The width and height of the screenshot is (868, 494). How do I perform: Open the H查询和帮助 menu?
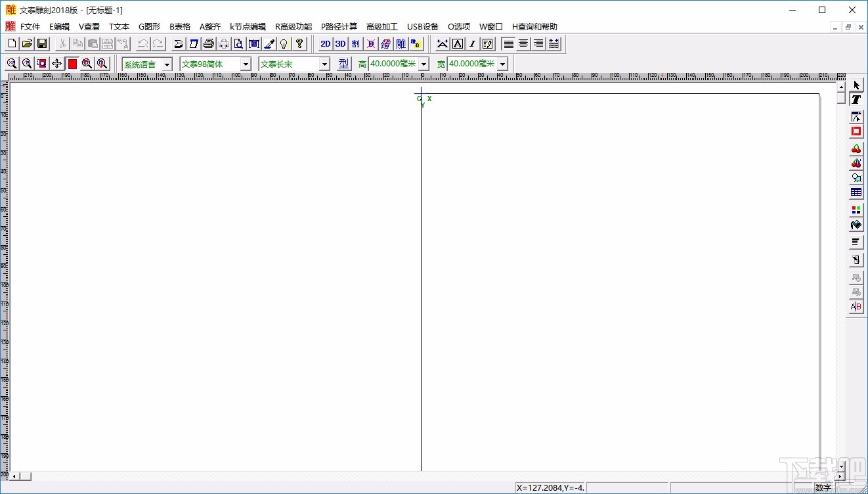click(534, 27)
